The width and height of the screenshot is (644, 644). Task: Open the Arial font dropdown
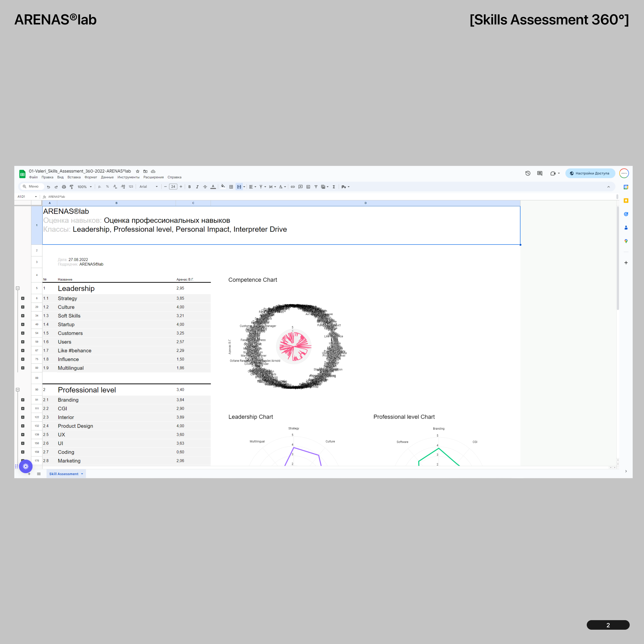pos(148,187)
